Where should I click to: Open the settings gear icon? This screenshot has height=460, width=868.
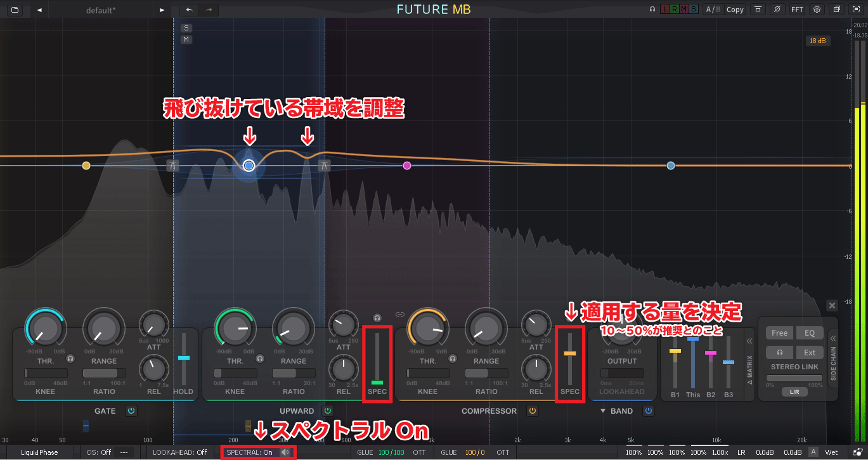[x=817, y=10]
